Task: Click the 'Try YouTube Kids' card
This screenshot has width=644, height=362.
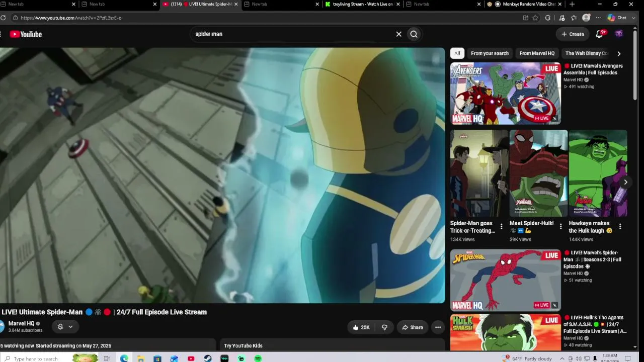Action: click(x=332, y=345)
